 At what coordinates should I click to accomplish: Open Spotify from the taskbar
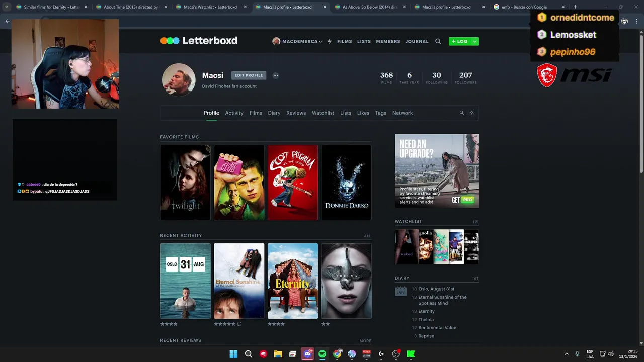click(x=323, y=354)
